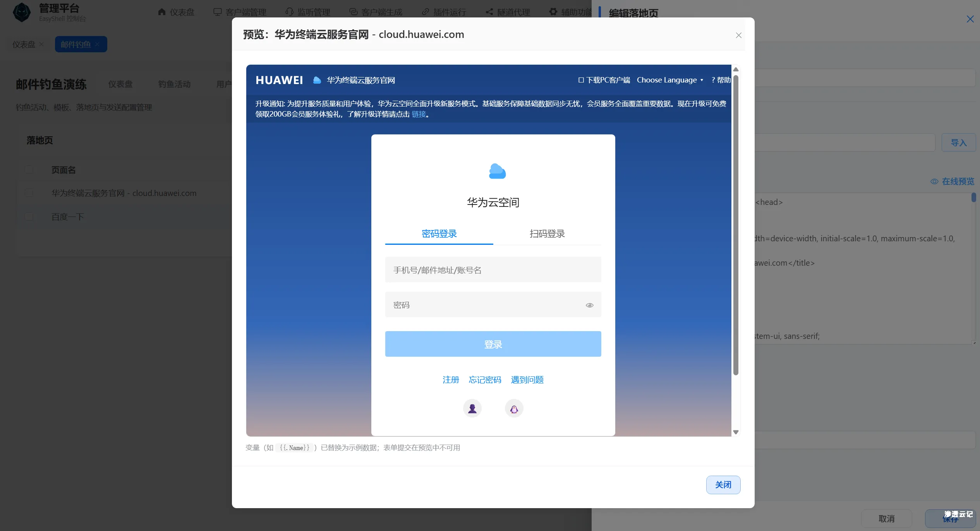Switch to 扫码登录 tab
Screen dimensions: 980x531
tap(547, 234)
